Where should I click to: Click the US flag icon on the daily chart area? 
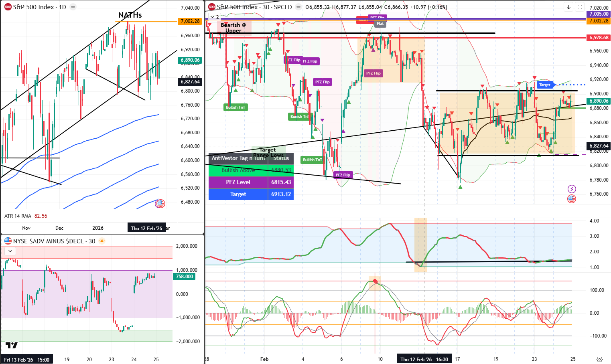160,204
